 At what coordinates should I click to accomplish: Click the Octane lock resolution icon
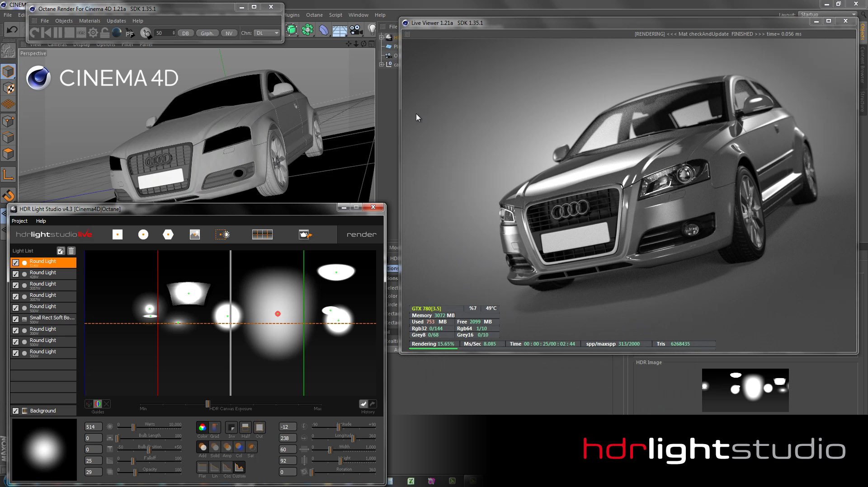coord(105,33)
